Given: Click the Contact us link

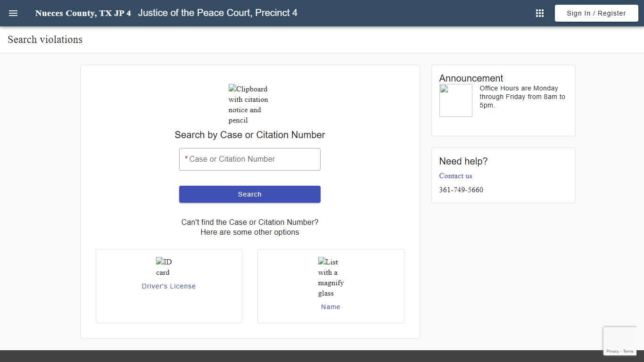Looking at the screenshot, I should 455,176.
